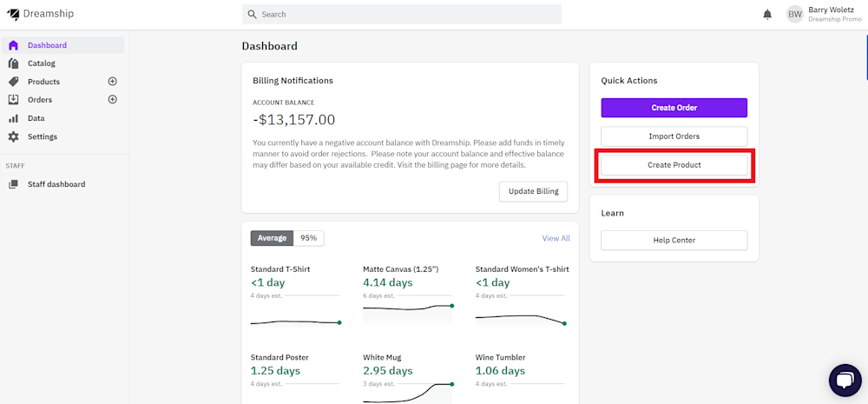Click the Standard T-Shirt title
The width and height of the screenshot is (868, 404).
pyautogui.click(x=280, y=269)
